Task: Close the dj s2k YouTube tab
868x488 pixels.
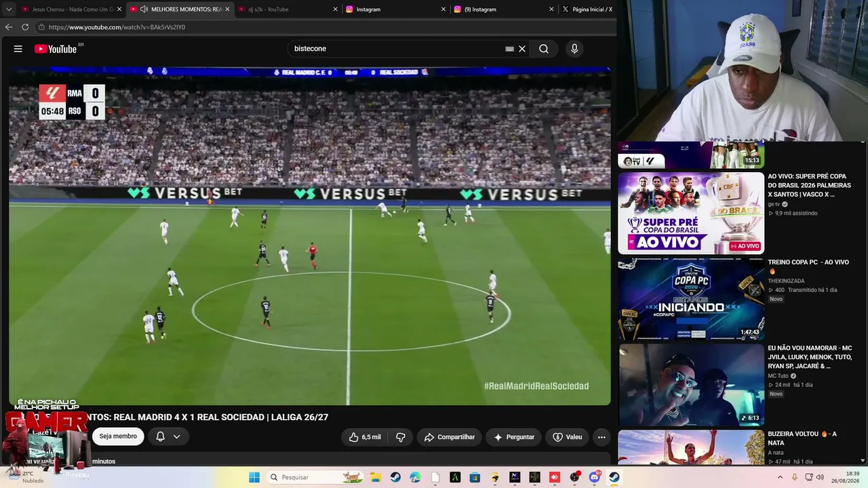Action: pyautogui.click(x=335, y=9)
